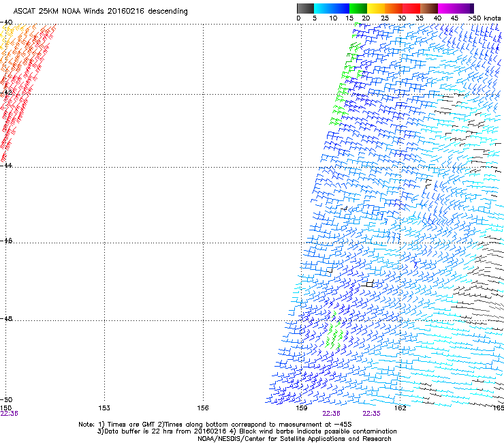Click the note line starting 'Note: 1) Times are GMT'
504x443 pixels.
point(215,425)
